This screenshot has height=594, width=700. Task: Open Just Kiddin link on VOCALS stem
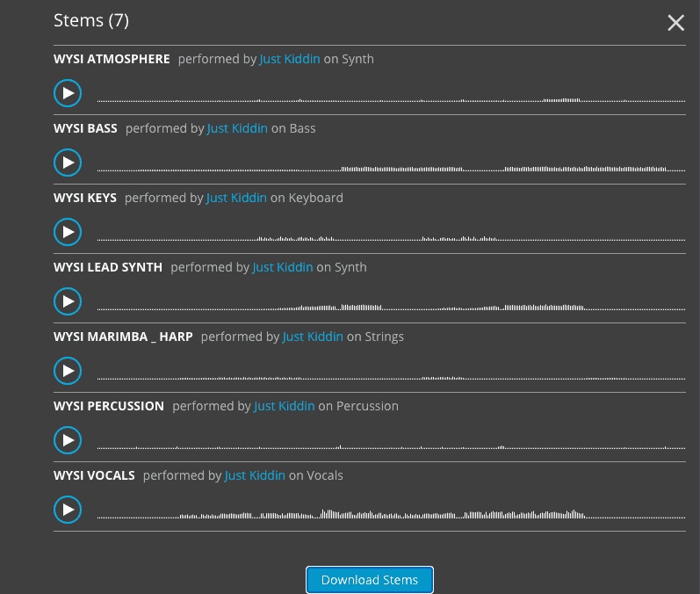(x=255, y=475)
